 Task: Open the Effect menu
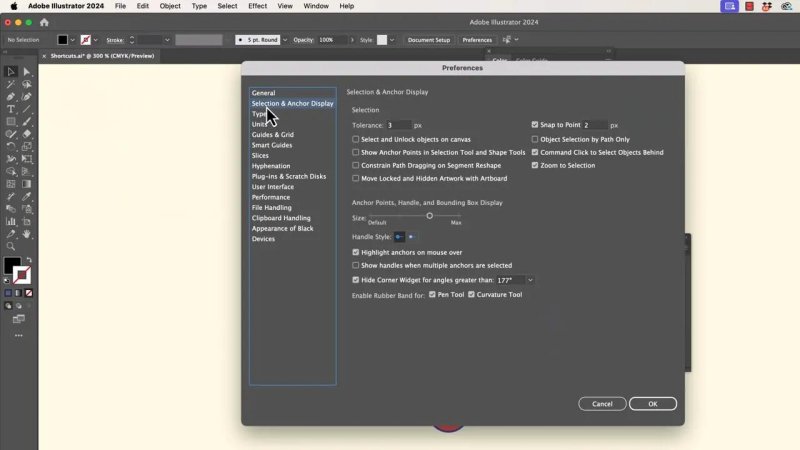coord(257,6)
